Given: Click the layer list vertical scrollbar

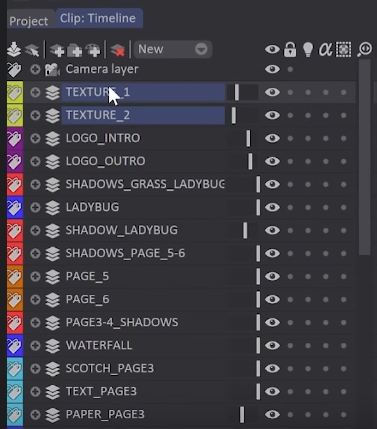Looking at the screenshot, I should (x=365, y=157).
